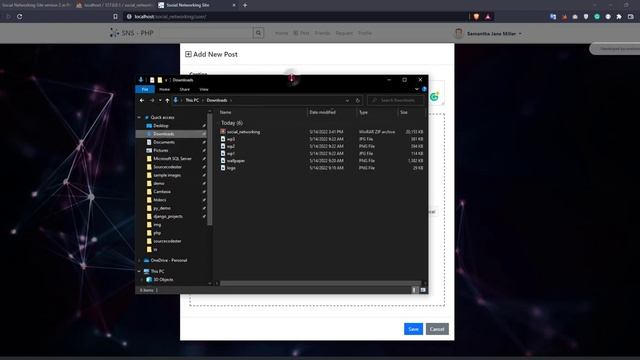Focus the Search Downloads field
Viewport: 640px width, 360px height.
[395, 100]
